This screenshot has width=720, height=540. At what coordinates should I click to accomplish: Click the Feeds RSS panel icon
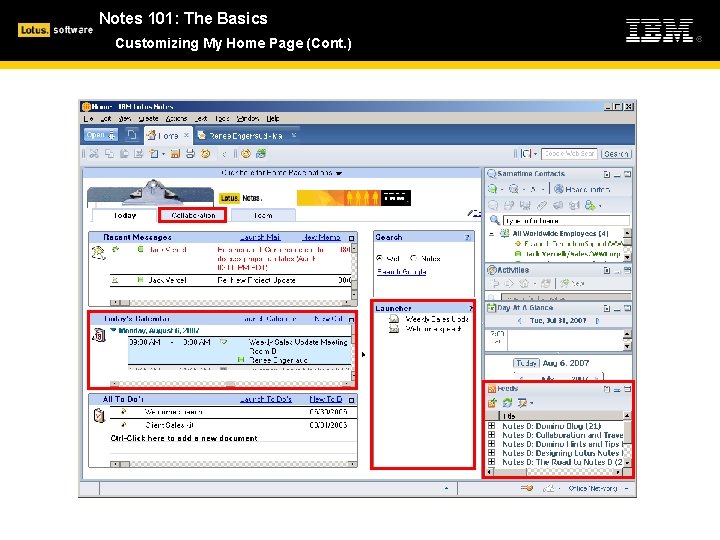point(492,389)
